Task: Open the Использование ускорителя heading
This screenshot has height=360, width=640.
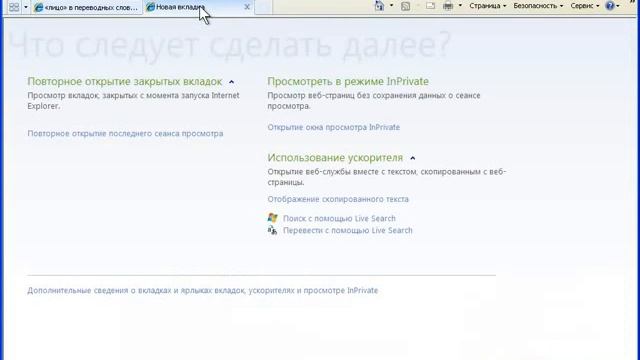Action: pos(335,158)
